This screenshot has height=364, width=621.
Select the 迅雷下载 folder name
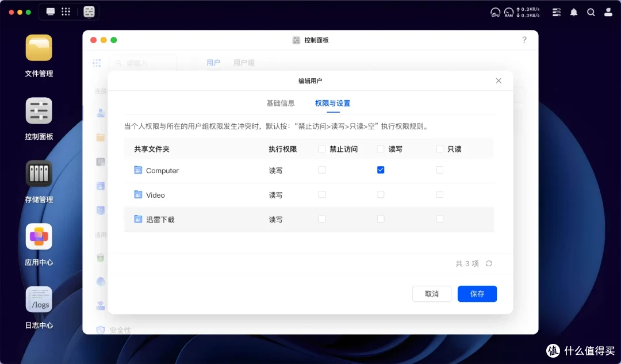(160, 220)
